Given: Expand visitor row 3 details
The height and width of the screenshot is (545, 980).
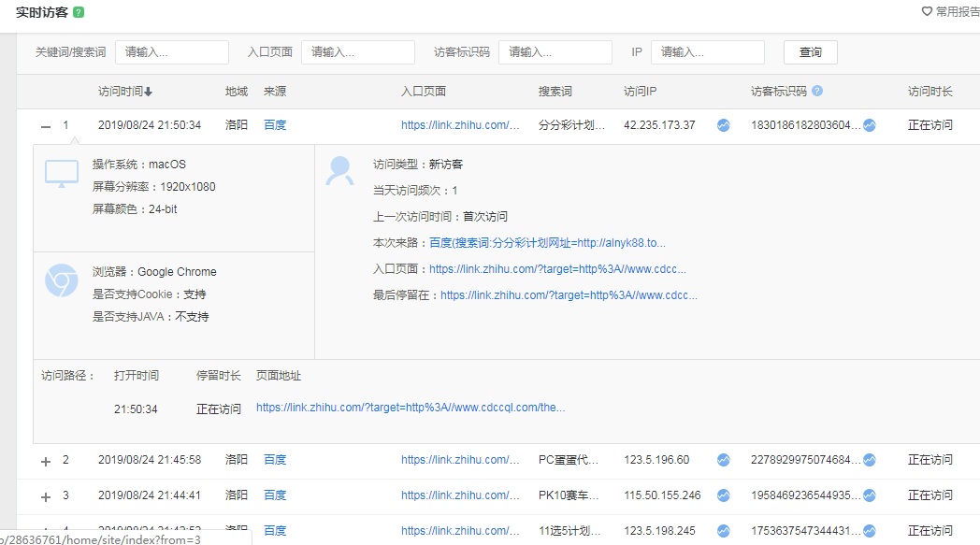Looking at the screenshot, I should (46, 497).
